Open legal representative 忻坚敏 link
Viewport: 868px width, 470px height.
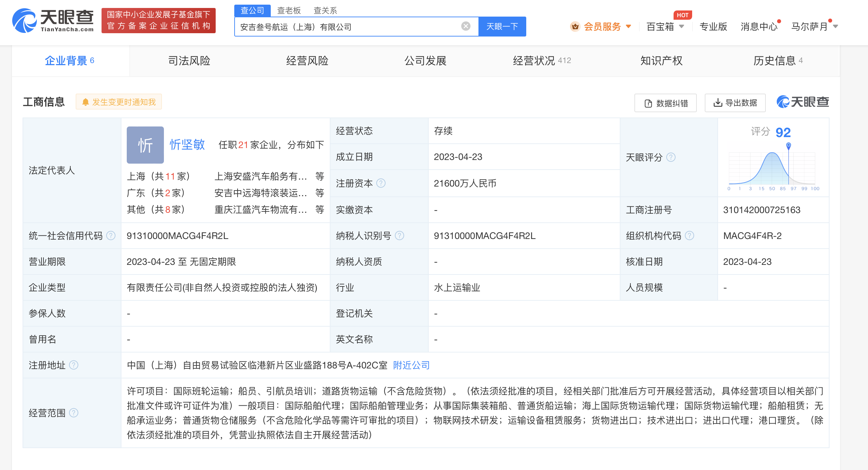pyautogui.click(x=187, y=145)
